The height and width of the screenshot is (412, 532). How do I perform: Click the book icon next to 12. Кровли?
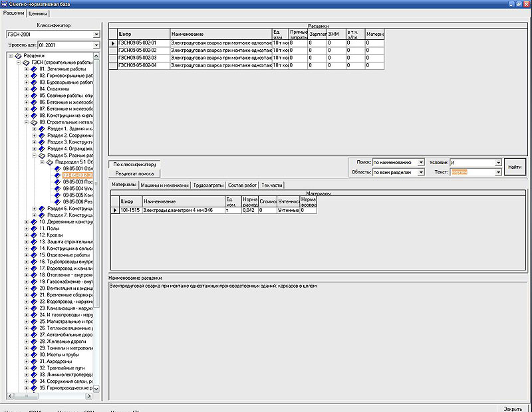coord(34,235)
